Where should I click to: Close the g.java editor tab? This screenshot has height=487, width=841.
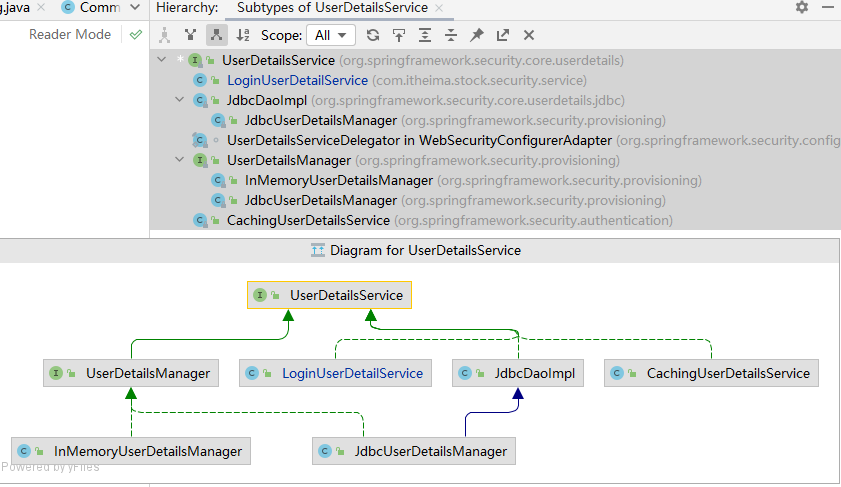pos(41,8)
